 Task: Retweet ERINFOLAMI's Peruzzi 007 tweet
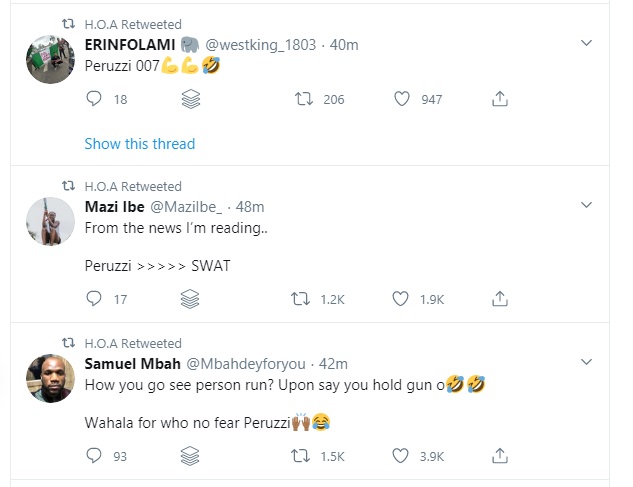pyautogui.click(x=299, y=99)
